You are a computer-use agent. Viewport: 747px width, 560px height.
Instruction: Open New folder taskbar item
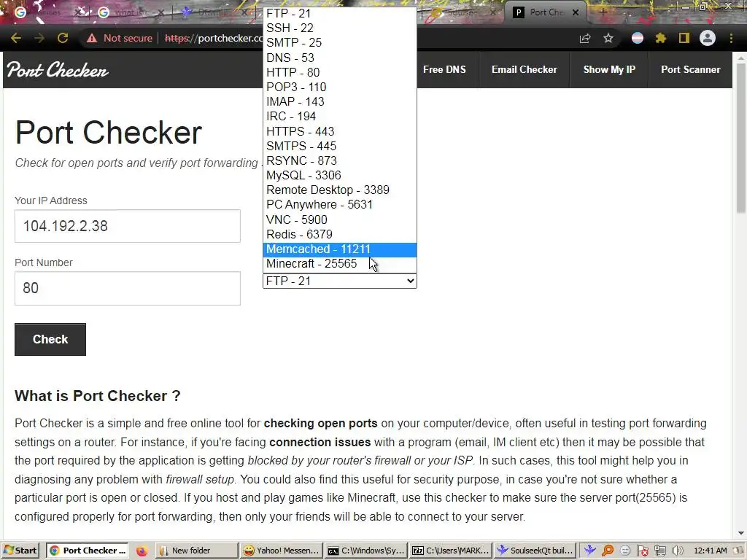tap(197, 551)
